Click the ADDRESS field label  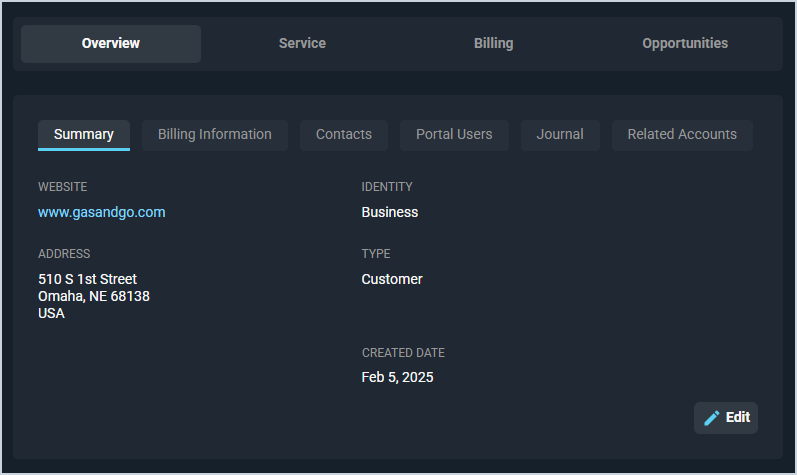click(64, 254)
